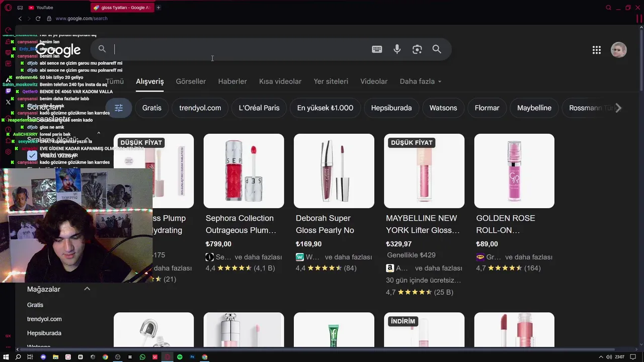Open File Explorer from the taskbar
This screenshot has width=644, height=362.
(55, 357)
